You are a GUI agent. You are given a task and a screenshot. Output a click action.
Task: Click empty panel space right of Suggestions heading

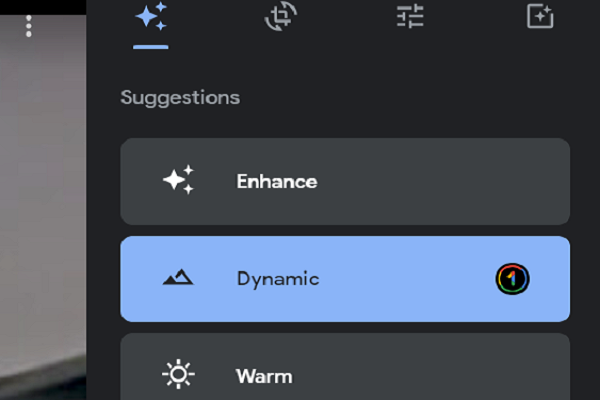point(420,98)
